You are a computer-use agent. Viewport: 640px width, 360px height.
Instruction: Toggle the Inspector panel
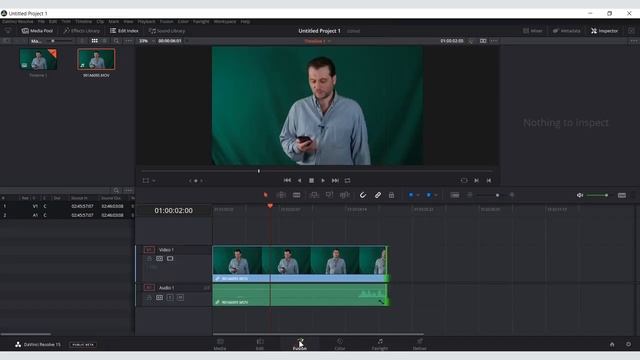[604, 31]
